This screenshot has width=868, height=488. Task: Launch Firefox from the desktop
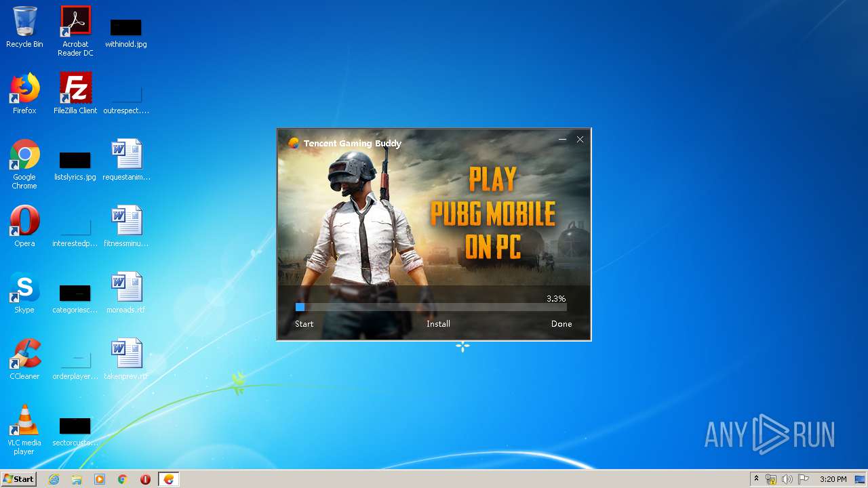[x=24, y=94]
